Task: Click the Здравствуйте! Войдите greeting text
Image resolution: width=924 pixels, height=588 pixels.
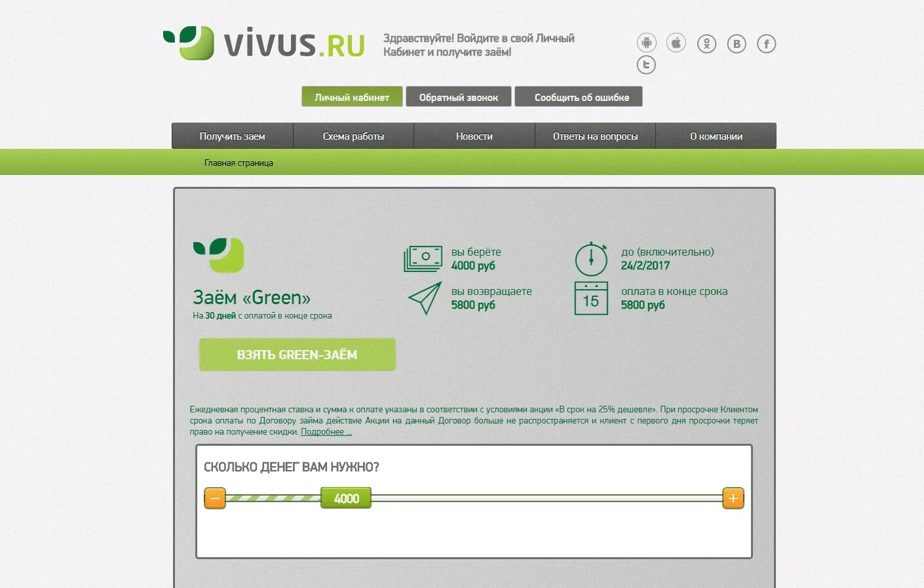Action: tap(478, 45)
